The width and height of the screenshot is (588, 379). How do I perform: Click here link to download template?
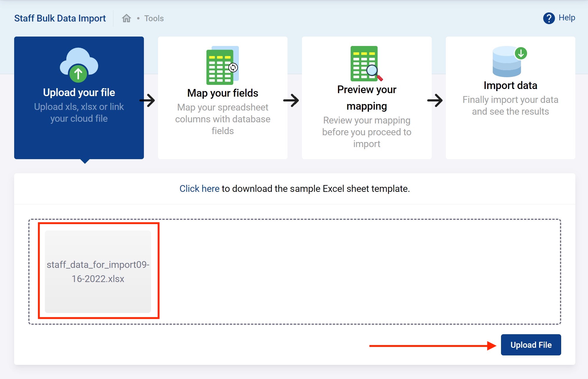(199, 189)
